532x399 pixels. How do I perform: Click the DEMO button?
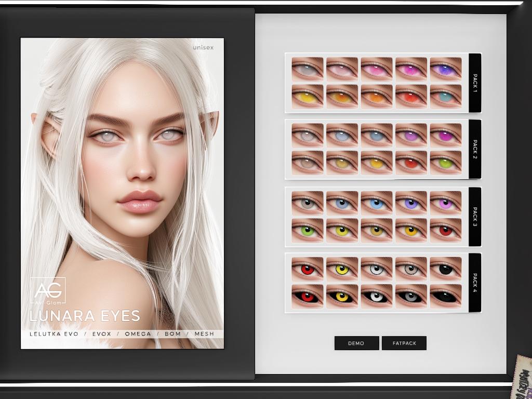[356, 343]
